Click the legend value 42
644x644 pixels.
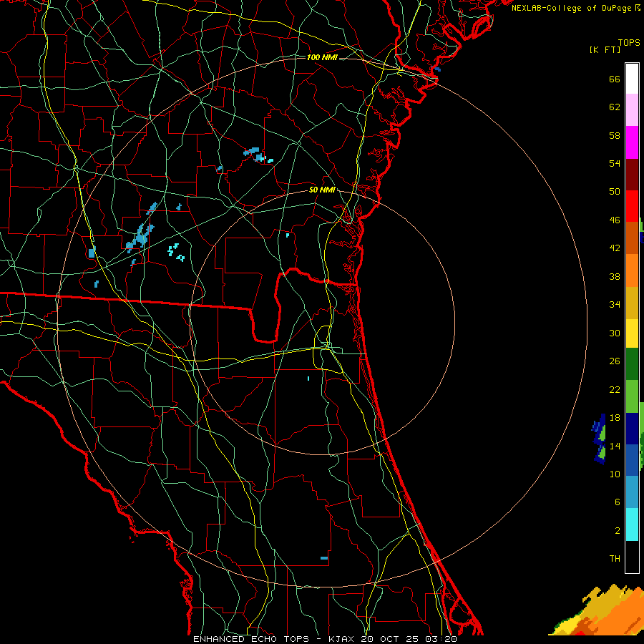(x=615, y=248)
